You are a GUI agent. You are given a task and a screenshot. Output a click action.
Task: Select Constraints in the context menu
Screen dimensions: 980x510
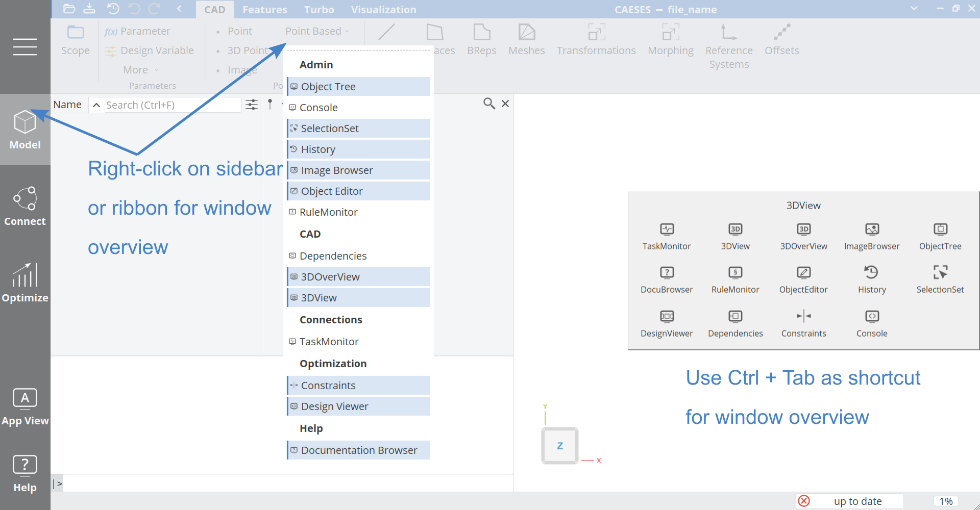tap(358, 386)
